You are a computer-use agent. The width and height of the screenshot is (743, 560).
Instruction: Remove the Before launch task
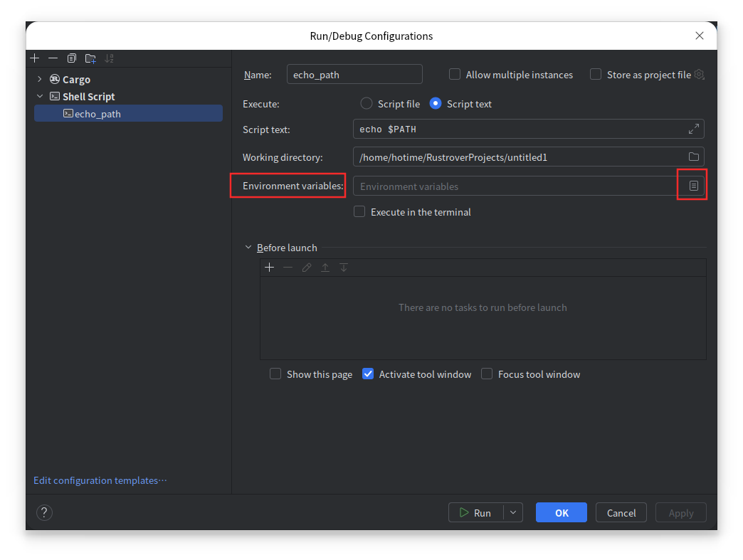(x=288, y=268)
